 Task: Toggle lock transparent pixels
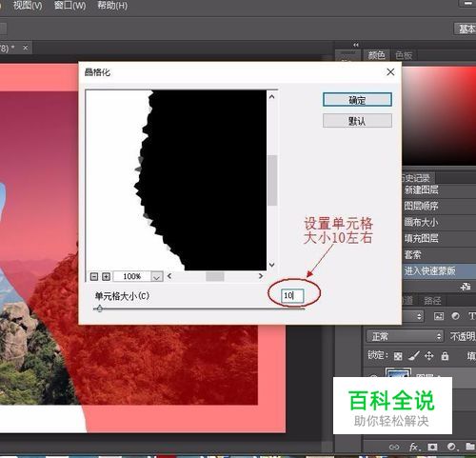pyautogui.click(x=398, y=356)
